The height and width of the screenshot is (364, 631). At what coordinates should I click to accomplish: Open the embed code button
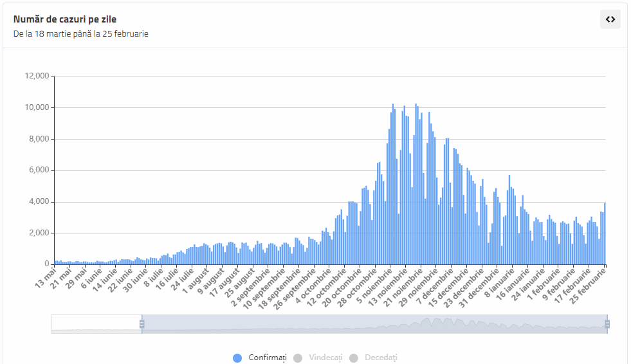click(x=610, y=19)
